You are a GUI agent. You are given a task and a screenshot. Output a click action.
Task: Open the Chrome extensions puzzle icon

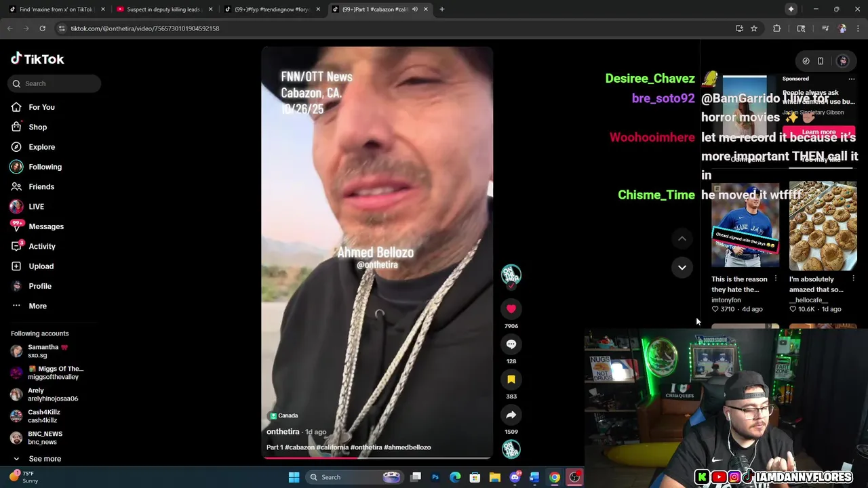coord(777,28)
